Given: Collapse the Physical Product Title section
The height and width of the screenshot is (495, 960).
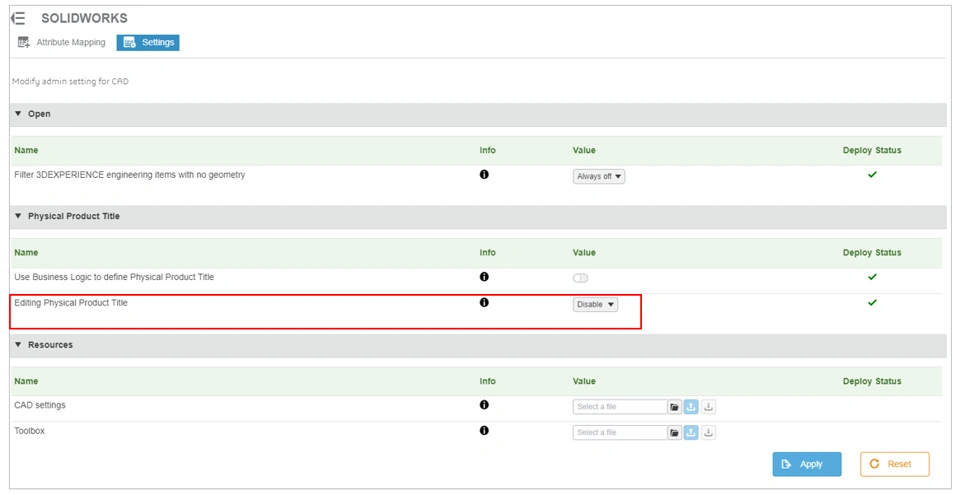Looking at the screenshot, I should point(18,216).
